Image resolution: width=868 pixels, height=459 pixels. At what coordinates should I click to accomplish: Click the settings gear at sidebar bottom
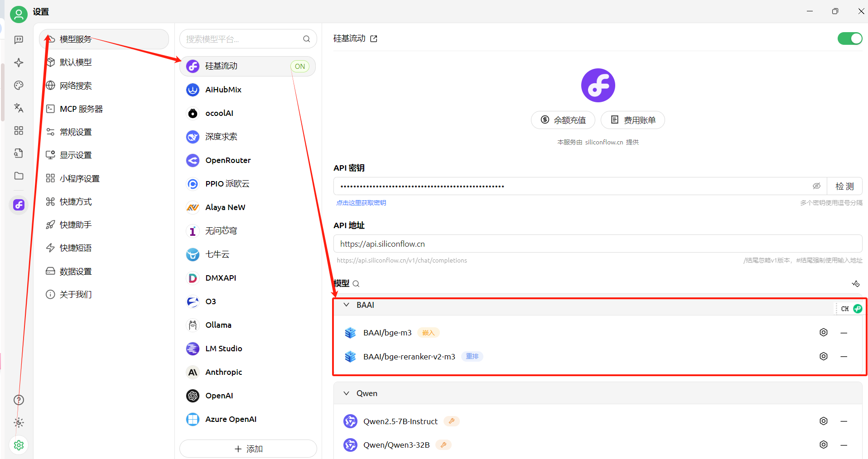pos(19,445)
